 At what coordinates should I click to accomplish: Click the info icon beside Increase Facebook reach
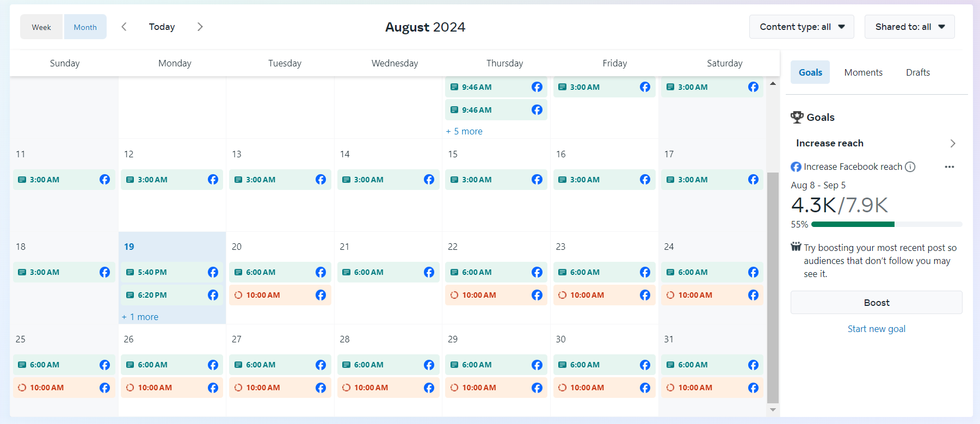click(910, 167)
